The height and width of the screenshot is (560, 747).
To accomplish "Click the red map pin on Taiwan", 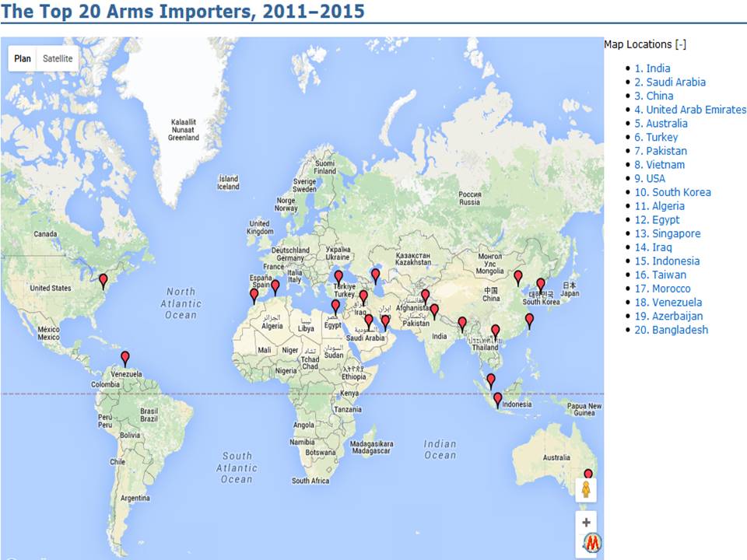I will [529, 320].
